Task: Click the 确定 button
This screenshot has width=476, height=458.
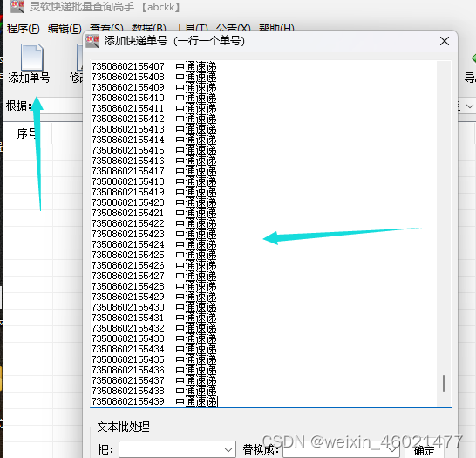Action: pyautogui.click(x=424, y=450)
